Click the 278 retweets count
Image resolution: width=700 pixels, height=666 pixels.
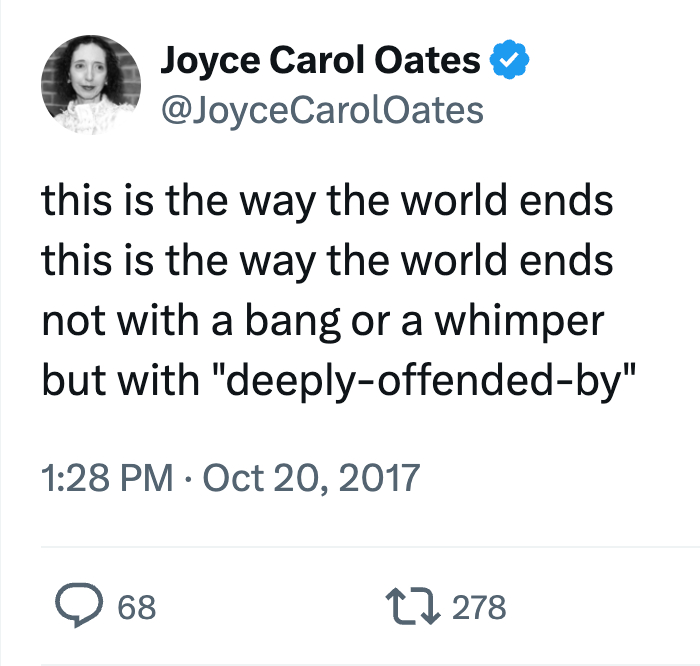[x=479, y=607]
